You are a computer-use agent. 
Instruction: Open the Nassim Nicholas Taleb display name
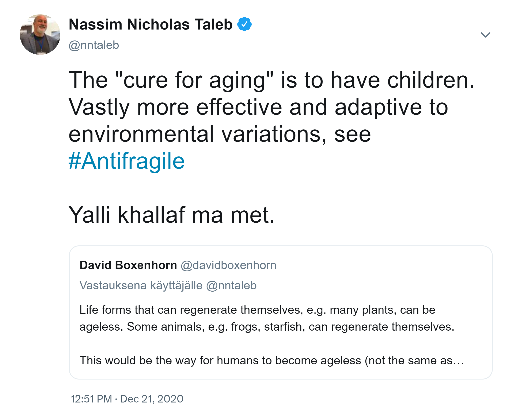point(150,24)
